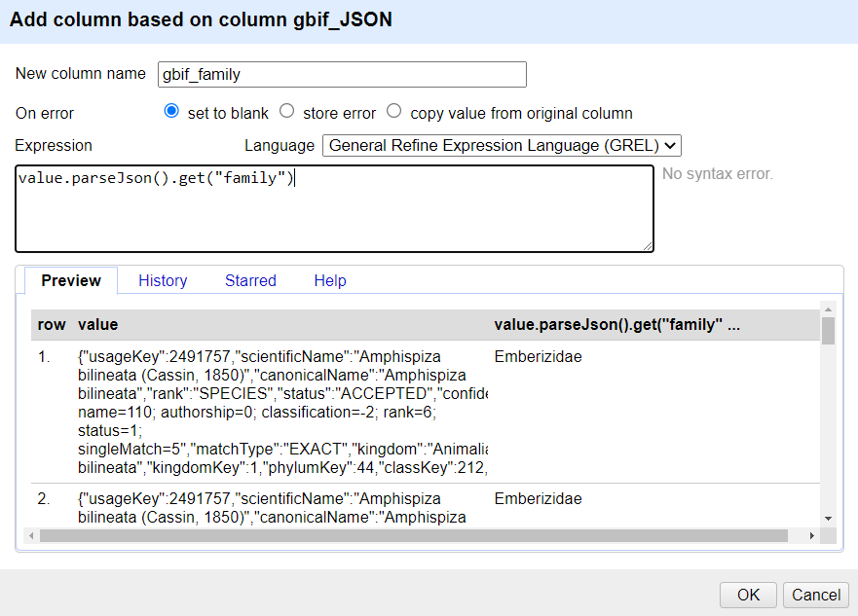The height and width of the screenshot is (616, 858).
Task: Click the left horizontal scroll arrow
Action: click(x=30, y=534)
